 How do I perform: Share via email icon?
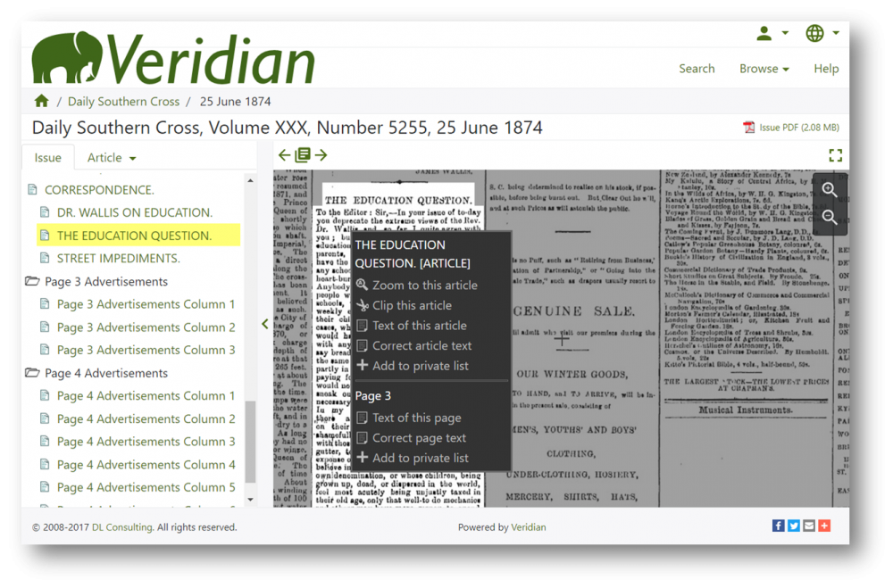tap(809, 526)
